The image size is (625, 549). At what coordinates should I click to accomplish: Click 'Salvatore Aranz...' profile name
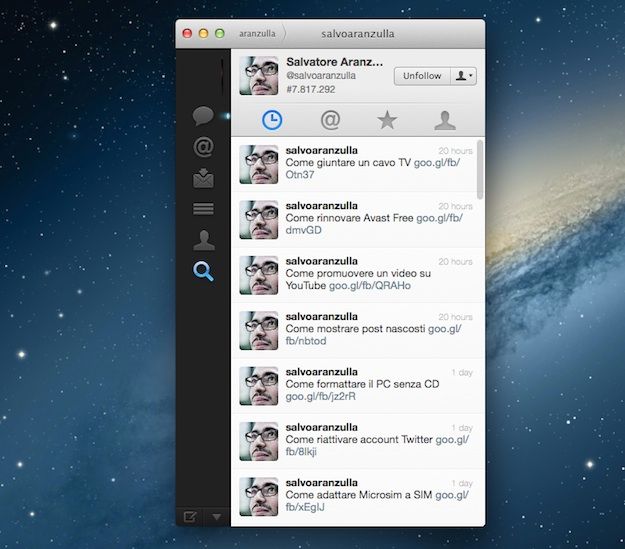coord(334,62)
